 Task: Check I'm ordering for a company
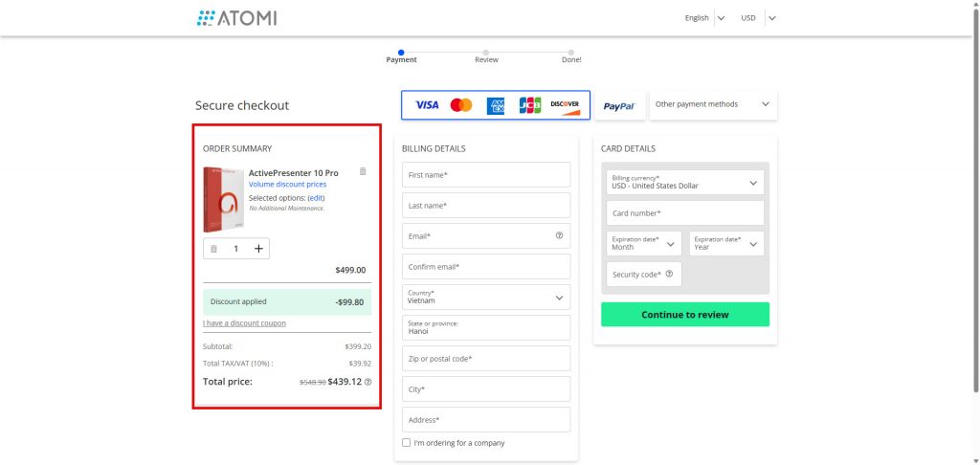coord(407,443)
